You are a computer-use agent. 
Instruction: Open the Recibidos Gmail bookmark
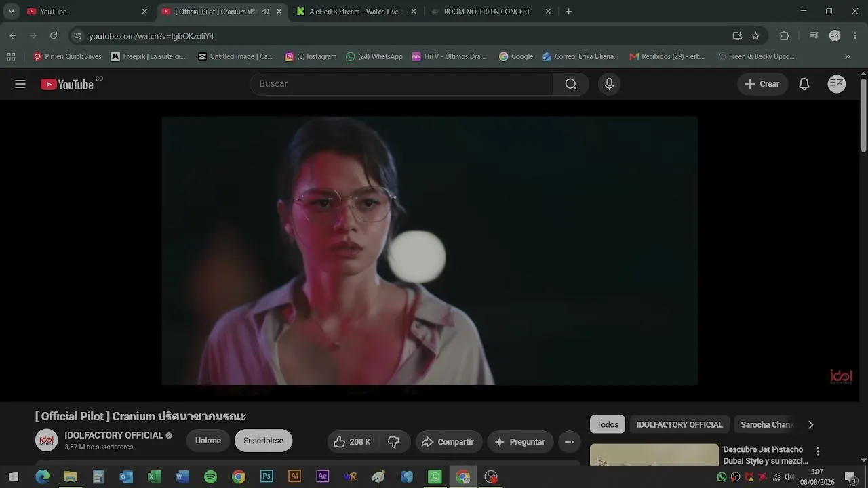coord(667,56)
